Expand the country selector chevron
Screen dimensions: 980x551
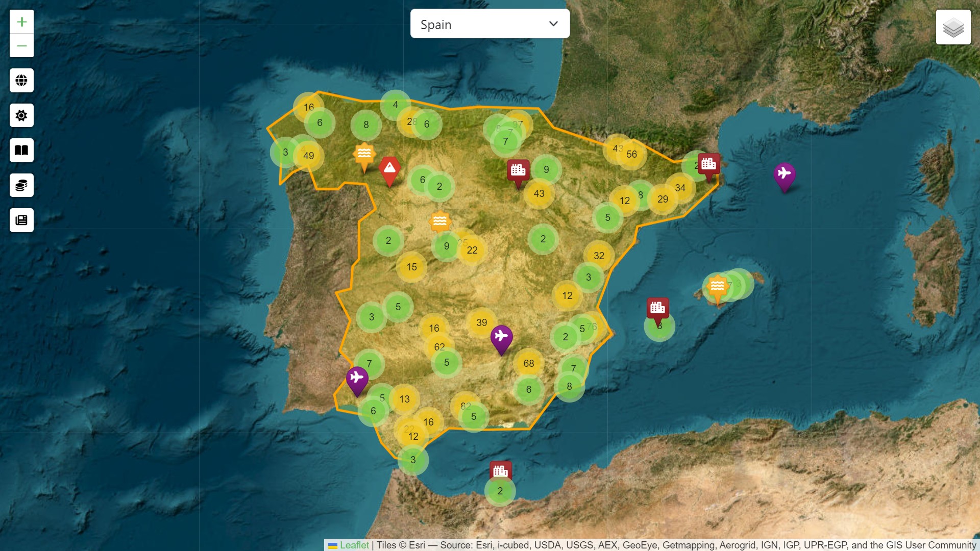[x=553, y=23]
